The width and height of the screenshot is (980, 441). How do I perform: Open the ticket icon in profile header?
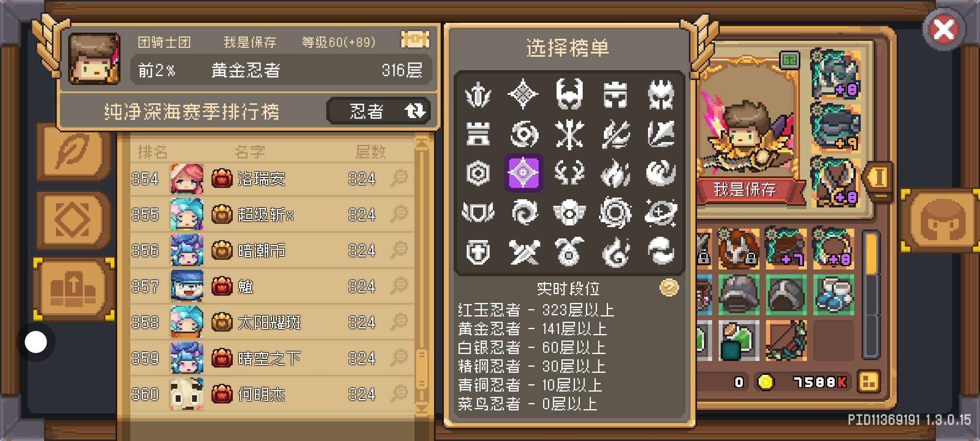pyautogui.click(x=415, y=40)
